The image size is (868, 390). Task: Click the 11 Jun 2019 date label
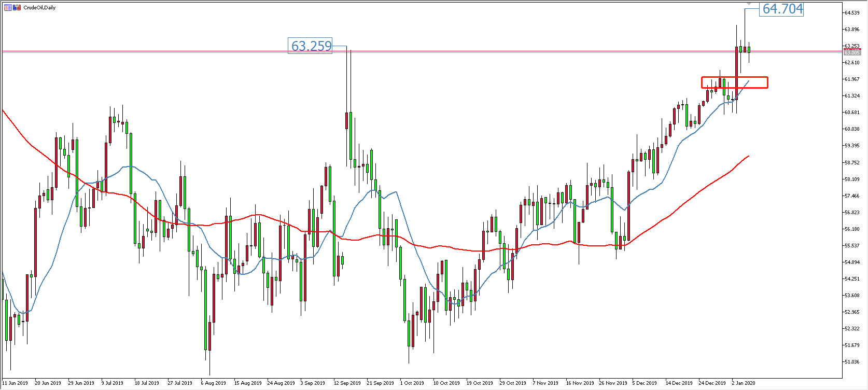(x=16, y=383)
